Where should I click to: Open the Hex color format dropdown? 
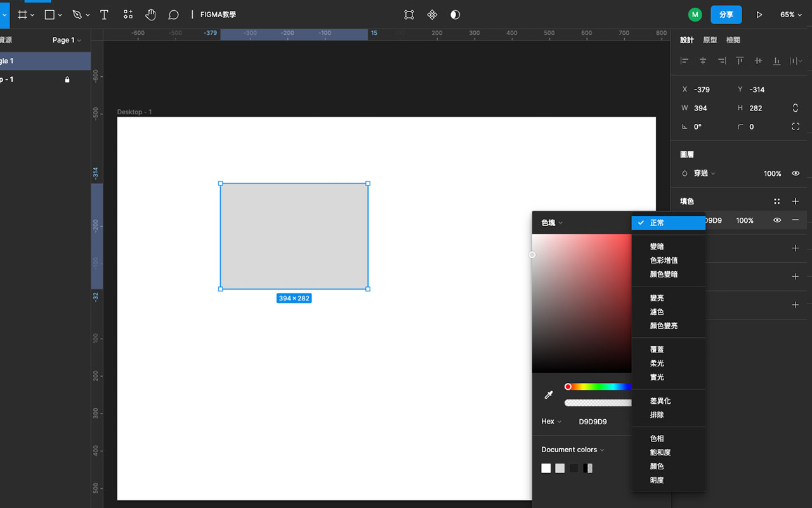551,421
